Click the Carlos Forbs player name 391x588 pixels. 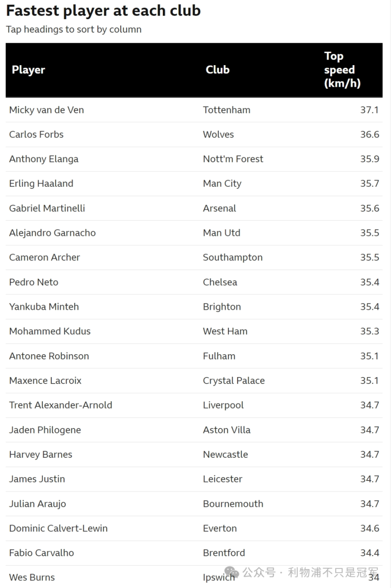coord(36,134)
